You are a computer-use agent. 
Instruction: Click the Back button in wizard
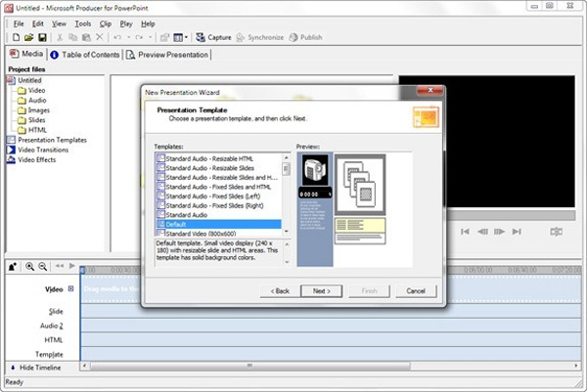pyautogui.click(x=280, y=291)
